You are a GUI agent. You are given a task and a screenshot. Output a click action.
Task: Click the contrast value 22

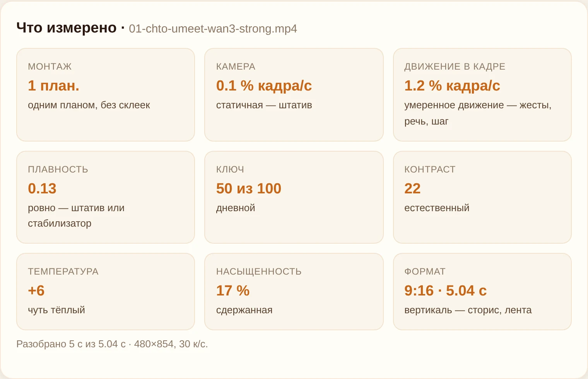tap(412, 188)
